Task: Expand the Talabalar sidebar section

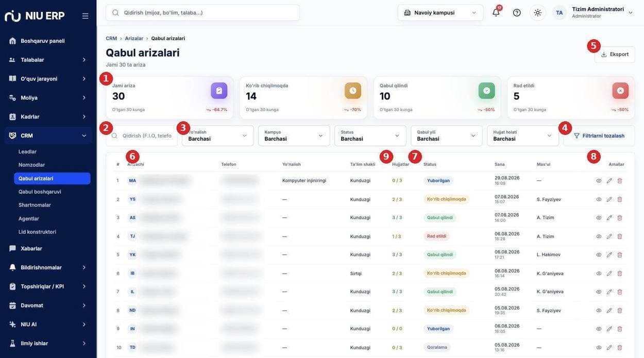Action: click(48, 60)
